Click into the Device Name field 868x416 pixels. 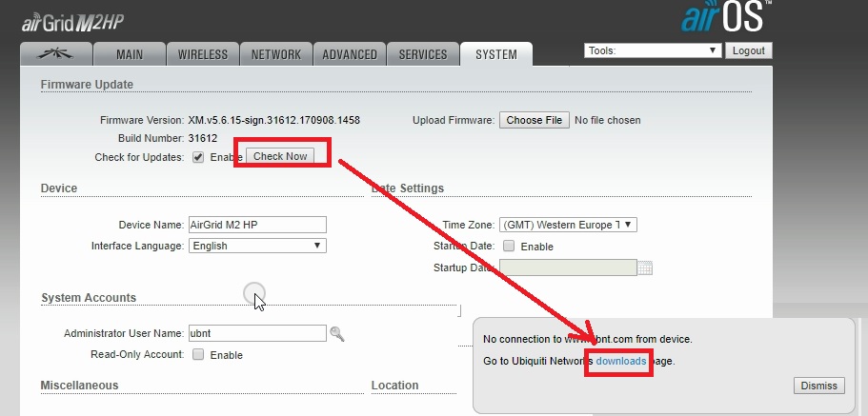tap(257, 225)
